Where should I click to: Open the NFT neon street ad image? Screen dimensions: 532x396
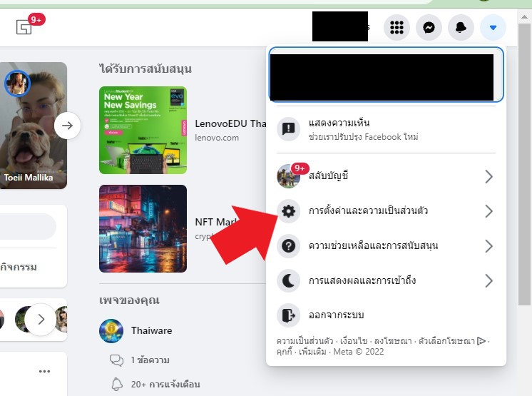(x=143, y=228)
